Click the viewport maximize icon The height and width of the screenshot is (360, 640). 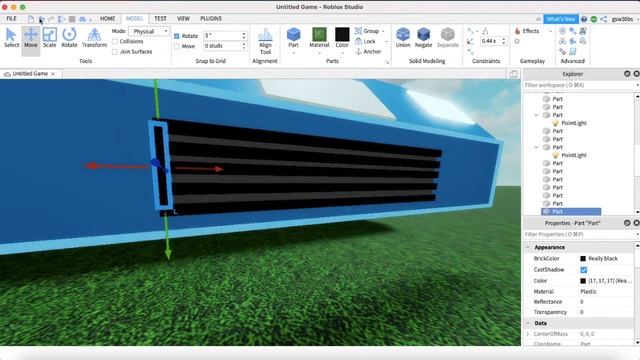(513, 74)
